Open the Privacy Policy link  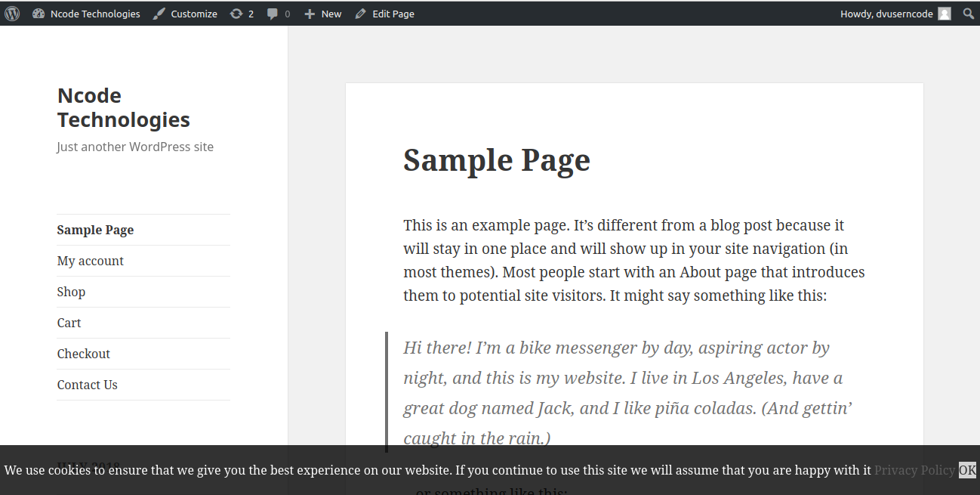914,470
